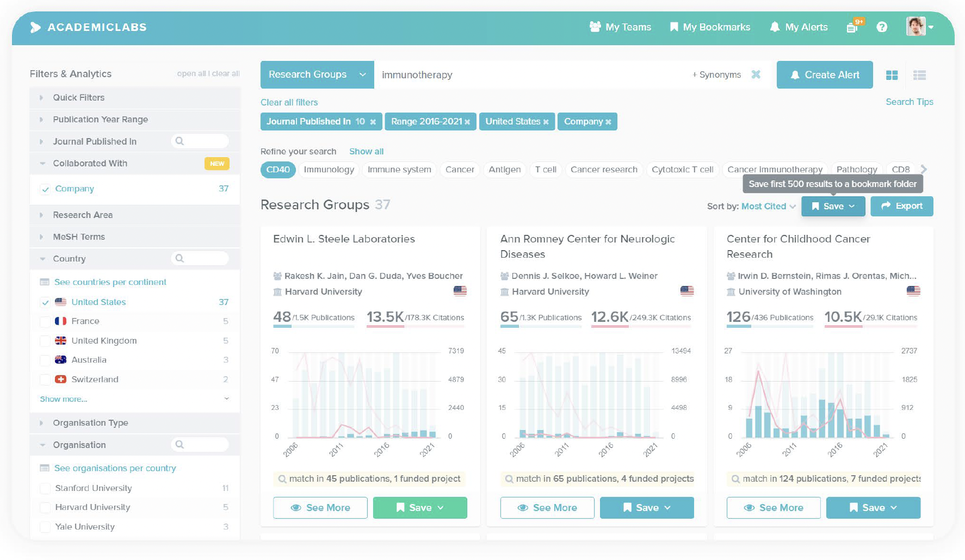Open My Alerts in the top navigation
The width and height of the screenshot is (965, 560).
pyautogui.click(x=799, y=27)
